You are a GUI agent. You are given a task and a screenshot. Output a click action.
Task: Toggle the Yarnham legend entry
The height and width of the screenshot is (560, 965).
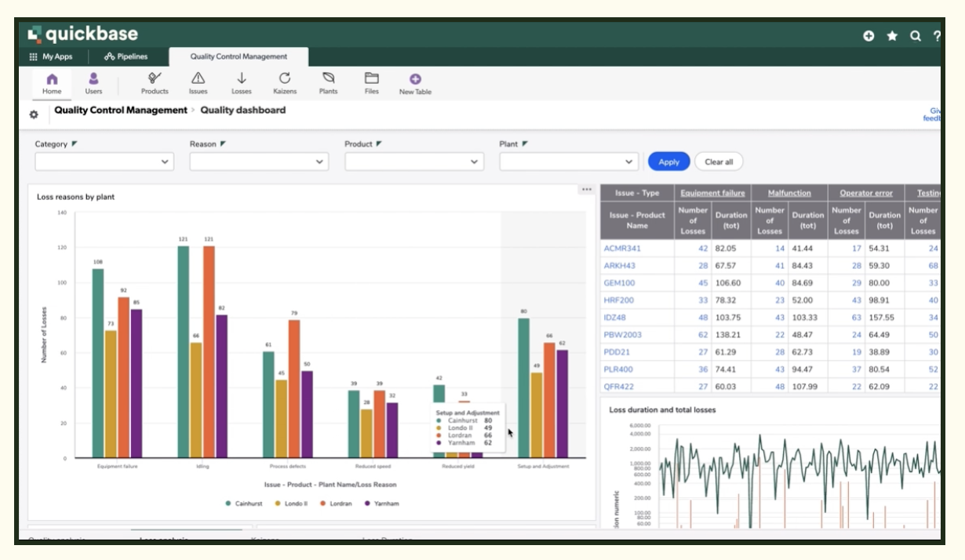click(x=381, y=504)
